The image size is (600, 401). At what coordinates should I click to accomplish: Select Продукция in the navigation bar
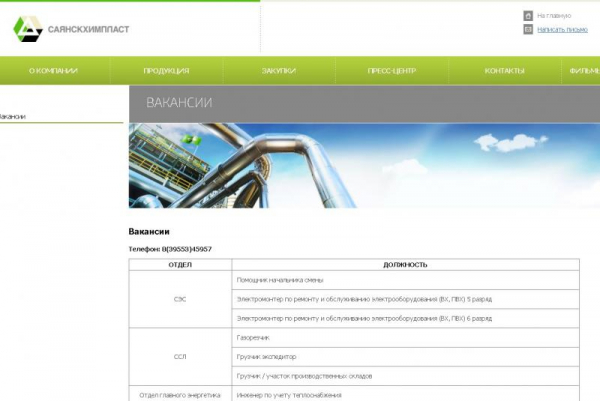point(166,71)
